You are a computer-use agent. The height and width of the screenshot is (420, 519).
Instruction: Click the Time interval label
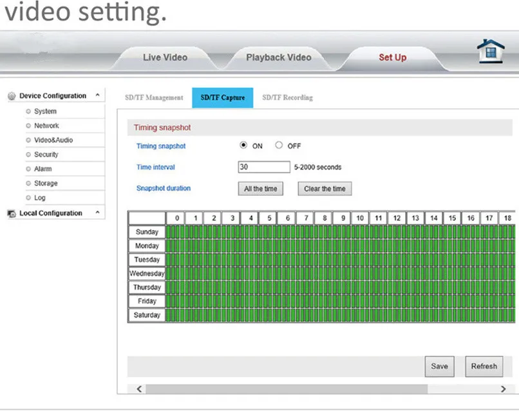156,167
